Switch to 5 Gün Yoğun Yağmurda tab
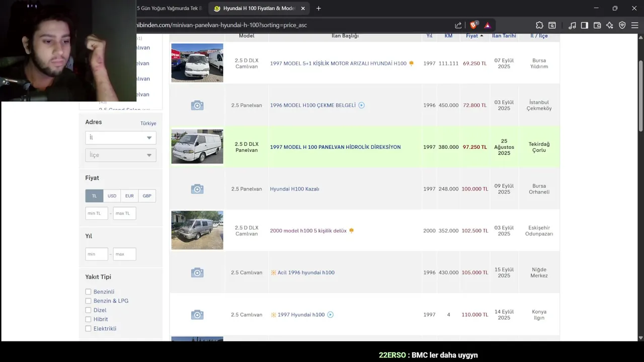The image size is (644, 362). (169, 9)
